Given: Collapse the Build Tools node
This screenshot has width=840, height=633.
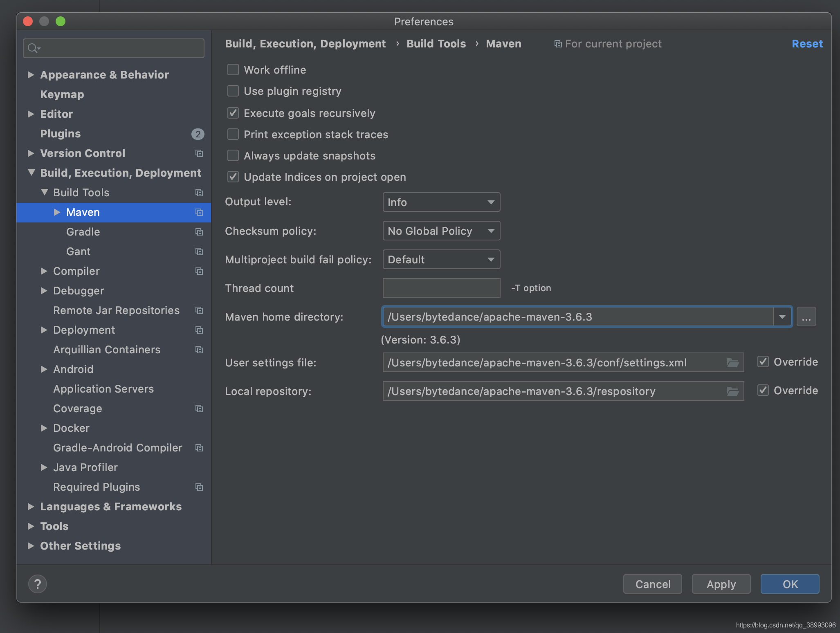Looking at the screenshot, I should pos(44,192).
